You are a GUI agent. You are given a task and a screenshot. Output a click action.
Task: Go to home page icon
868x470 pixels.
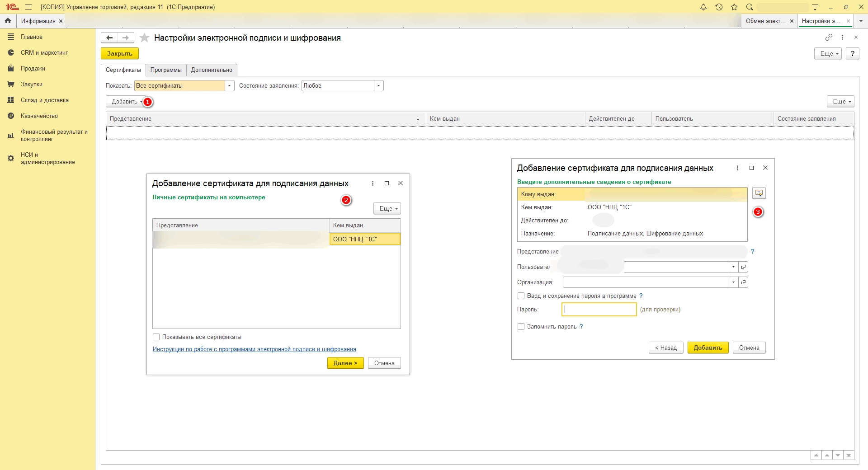coord(8,21)
